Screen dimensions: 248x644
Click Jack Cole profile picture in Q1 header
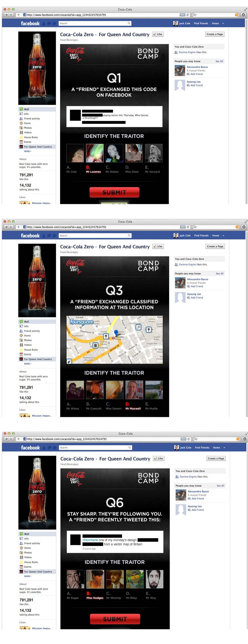click(176, 24)
